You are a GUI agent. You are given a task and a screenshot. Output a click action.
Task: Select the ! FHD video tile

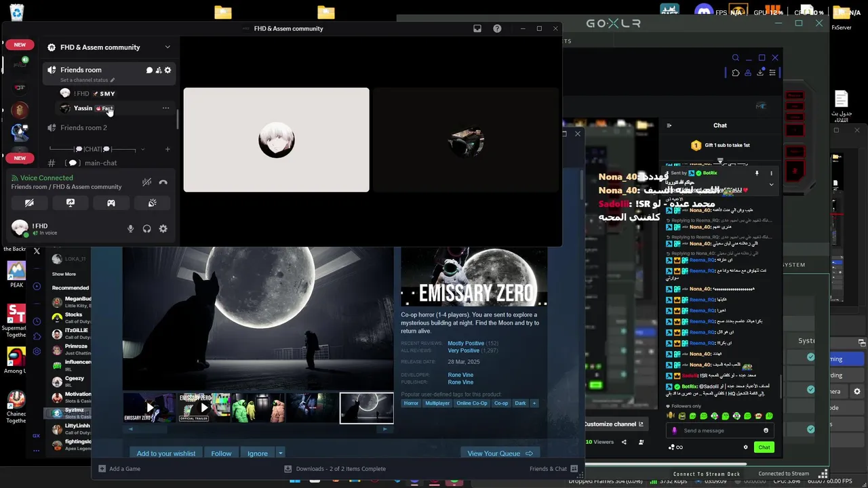(277, 140)
